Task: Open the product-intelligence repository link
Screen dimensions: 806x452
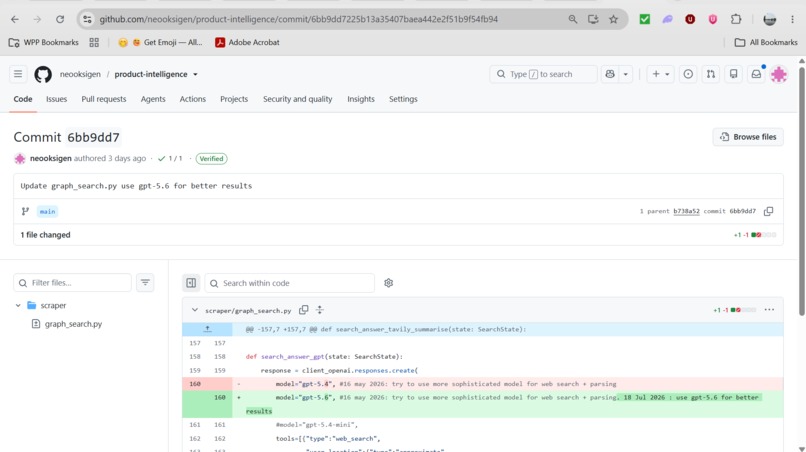Action: (x=151, y=74)
